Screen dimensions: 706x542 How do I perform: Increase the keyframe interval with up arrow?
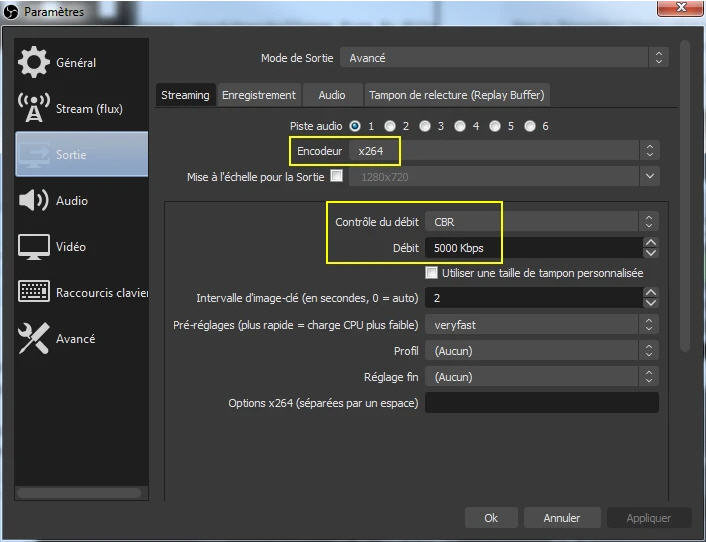pyautogui.click(x=651, y=292)
